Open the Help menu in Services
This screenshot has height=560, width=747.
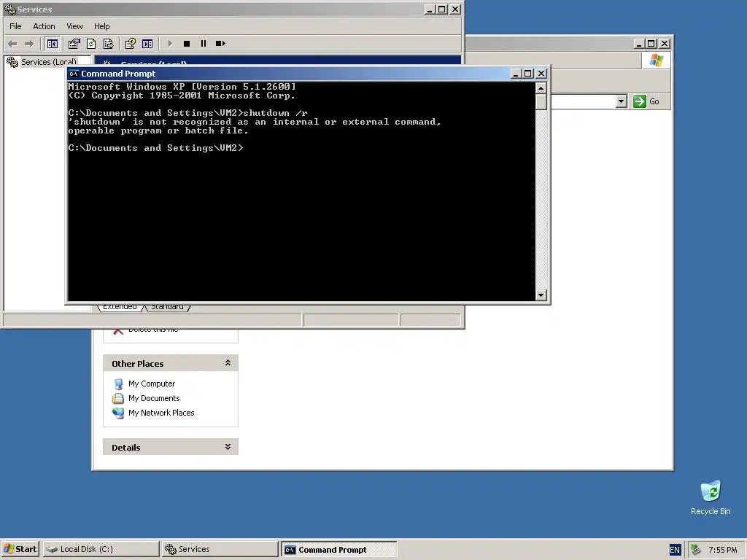click(x=101, y=26)
